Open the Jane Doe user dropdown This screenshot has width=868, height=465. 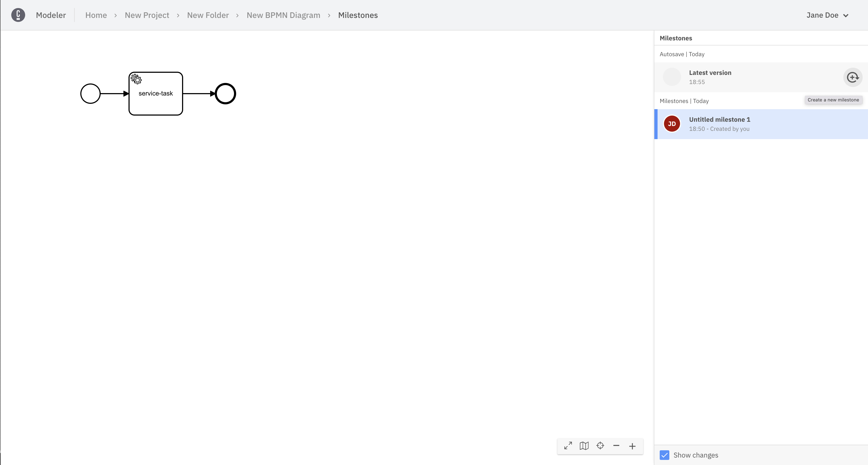point(827,15)
